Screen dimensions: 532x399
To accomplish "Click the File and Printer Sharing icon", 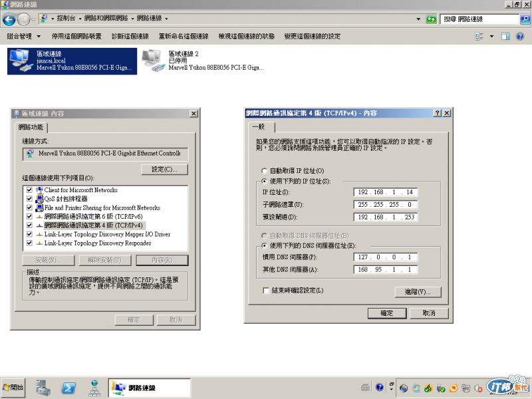I will 39,207.
